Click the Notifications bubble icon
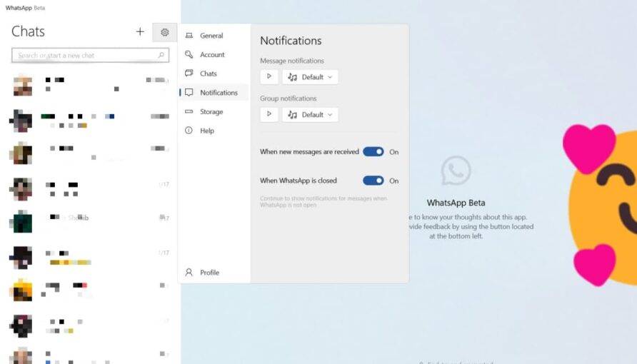The height and width of the screenshot is (364, 637). [189, 93]
